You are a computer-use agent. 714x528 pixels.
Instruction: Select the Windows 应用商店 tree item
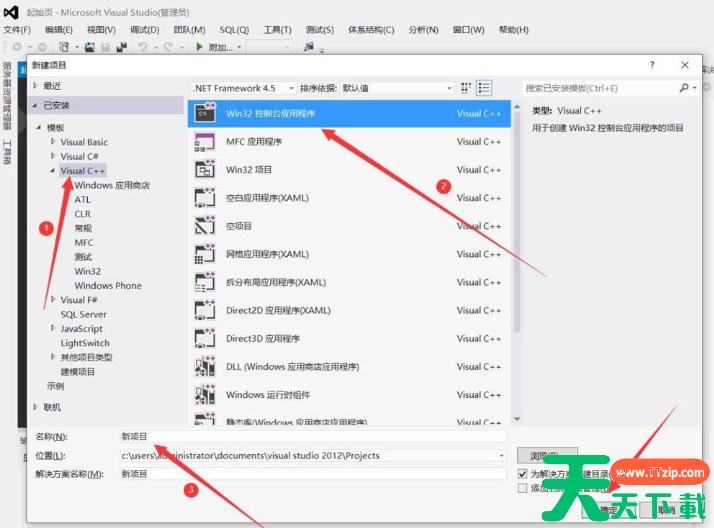112,185
